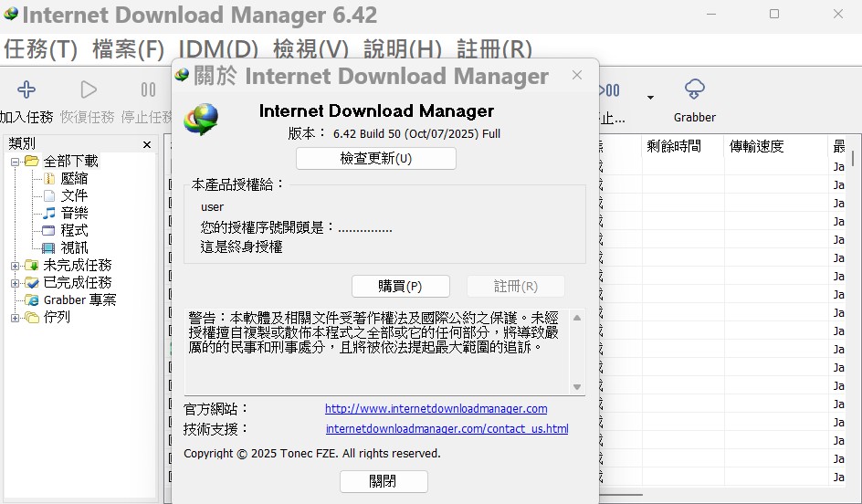
Task: Select the 程式 programs category
Action: pyautogui.click(x=73, y=230)
